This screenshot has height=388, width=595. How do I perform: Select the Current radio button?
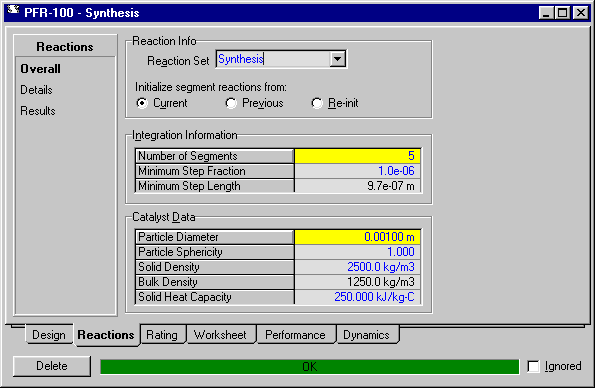[142, 103]
